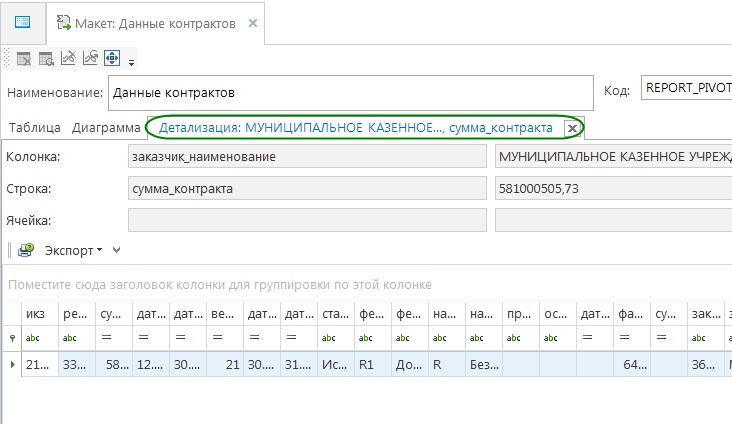Toggle the blue fit-to-screen toolbar icon
The height and width of the screenshot is (424, 732).
[113, 58]
